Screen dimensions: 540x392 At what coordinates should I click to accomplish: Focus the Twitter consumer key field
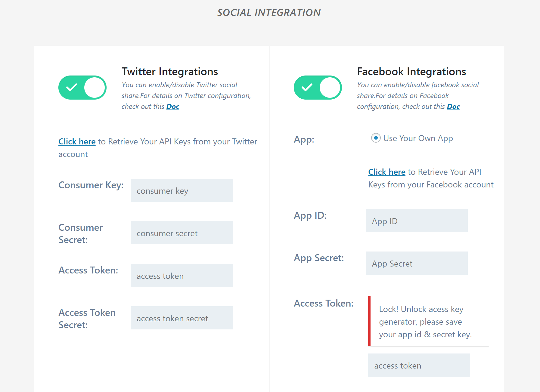tap(182, 190)
